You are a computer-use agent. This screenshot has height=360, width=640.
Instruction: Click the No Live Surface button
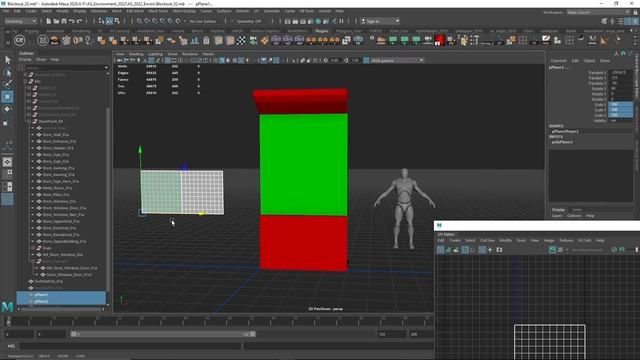click(203, 21)
